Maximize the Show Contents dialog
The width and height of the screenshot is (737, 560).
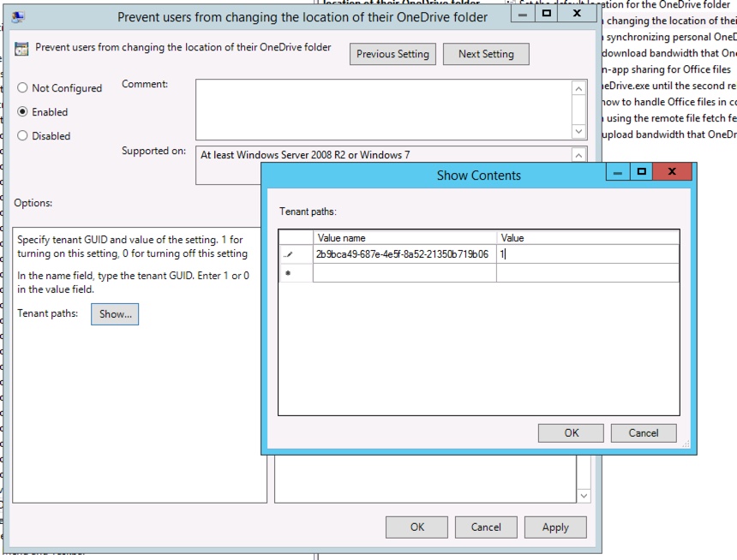(642, 171)
